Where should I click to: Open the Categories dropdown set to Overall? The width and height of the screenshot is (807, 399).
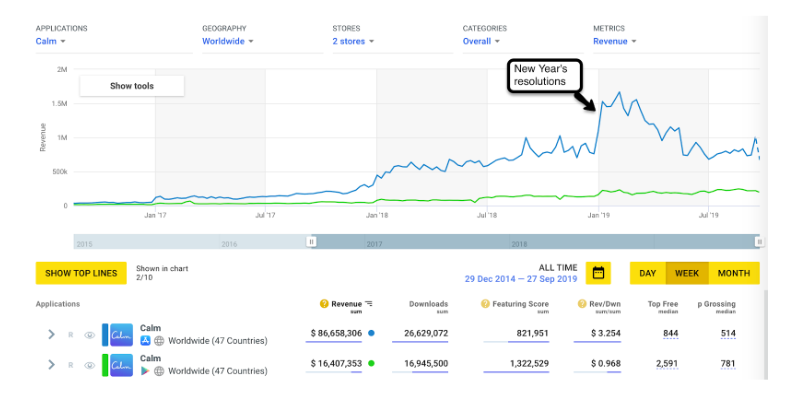point(481,41)
